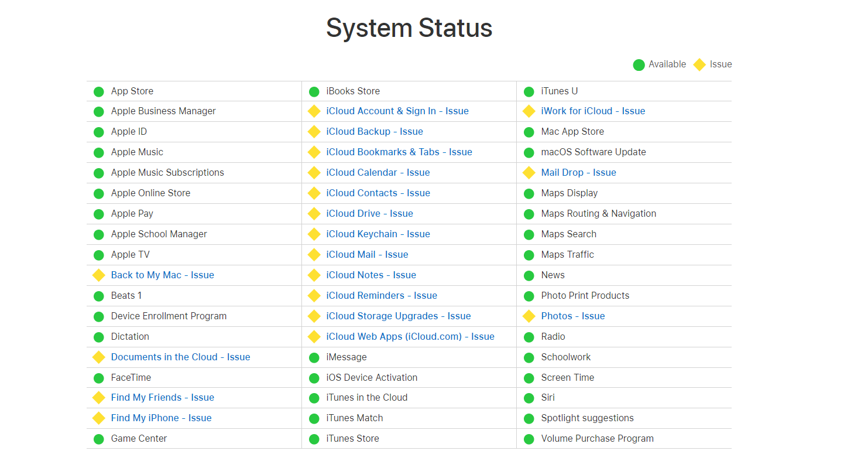This screenshot has height=454, width=868.
Task: Open Back to My Mac - Issue link
Action: [x=163, y=275]
